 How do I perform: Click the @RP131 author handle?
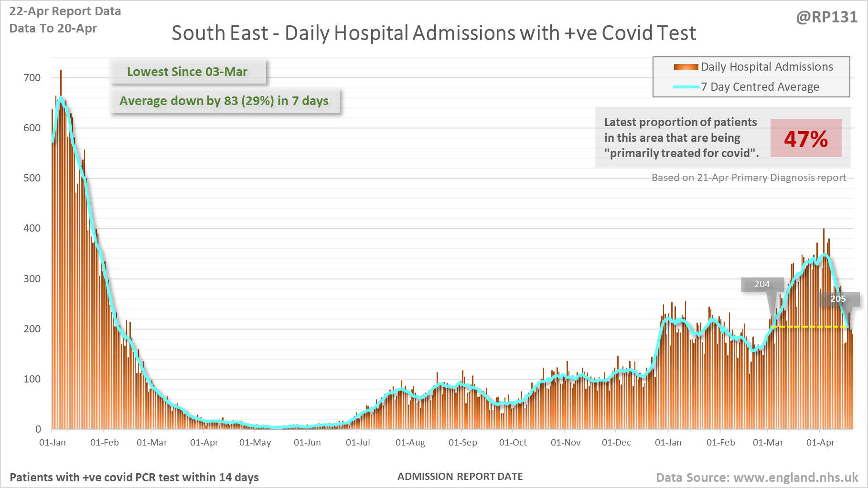pyautogui.click(x=827, y=17)
